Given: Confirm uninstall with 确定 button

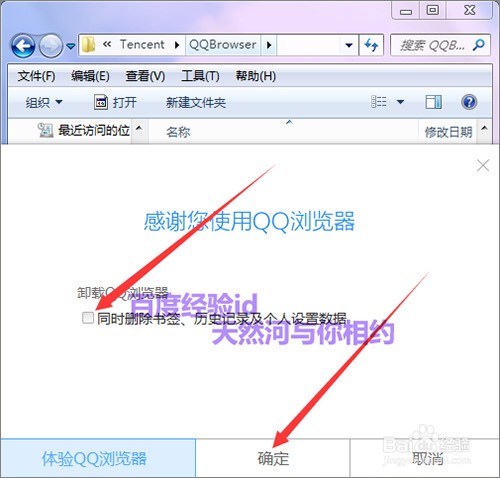Looking at the screenshot, I should click(273, 458).
